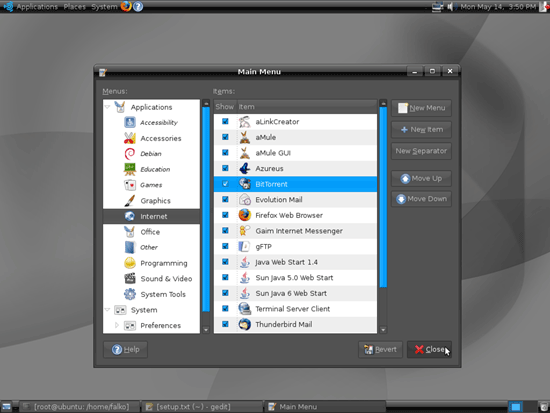Click the show desktop button bottom-left
This screenshot has height=413, width=550.
[x=7, y=407]
